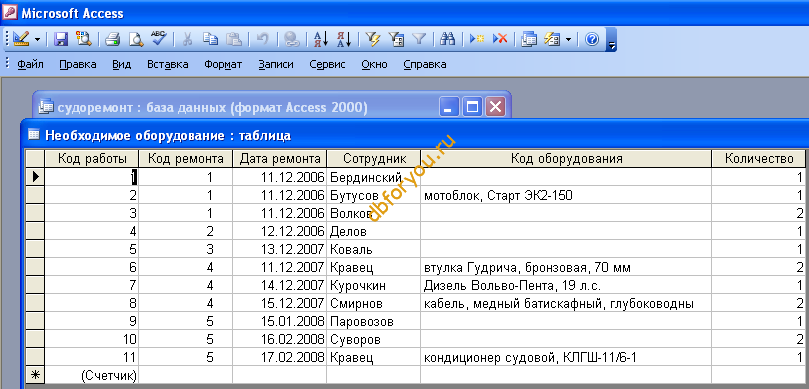
Task: Click the date cell '12.12.2006'
Action: [x=280, y=231]
